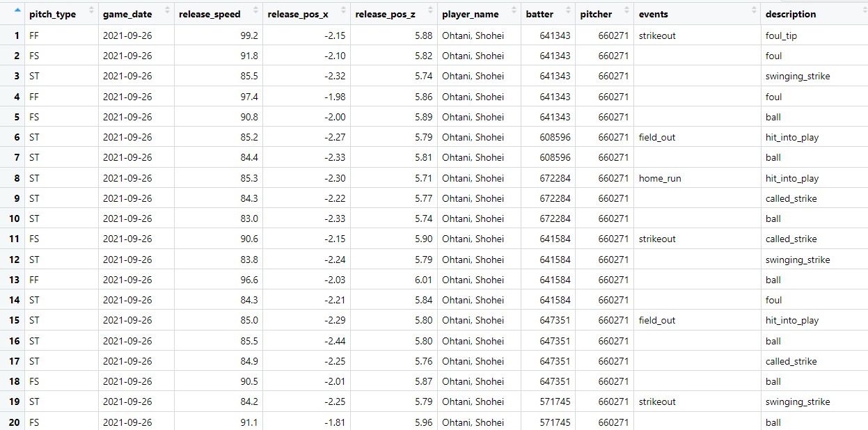Select the release_pos_z value 5.71
The image size is (868, 430).
pyautogui.click(x=423, y=178)
